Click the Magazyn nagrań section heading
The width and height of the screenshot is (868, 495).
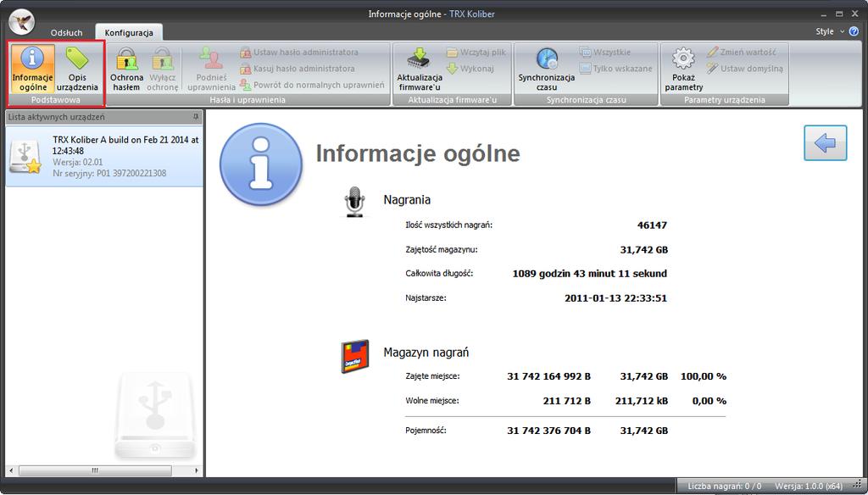(426, 352)
